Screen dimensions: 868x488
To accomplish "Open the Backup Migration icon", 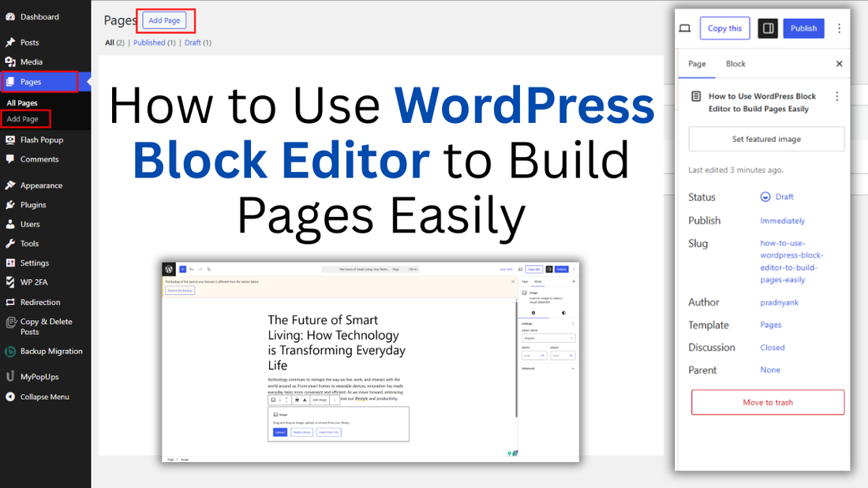I will pyautogui.click(x=11, y=351).
